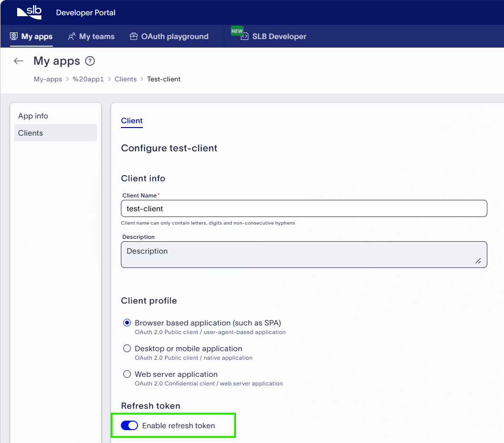504x443 pixels.
Task: Go to %20app1 breadcrumb
Action: pyautogui.click(x=88, y=79)
